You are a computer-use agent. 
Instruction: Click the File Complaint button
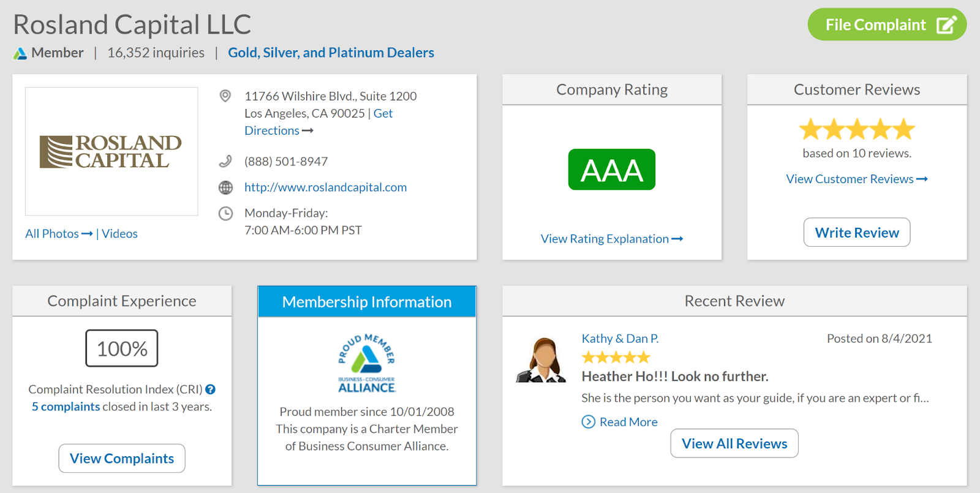(886, 24)
